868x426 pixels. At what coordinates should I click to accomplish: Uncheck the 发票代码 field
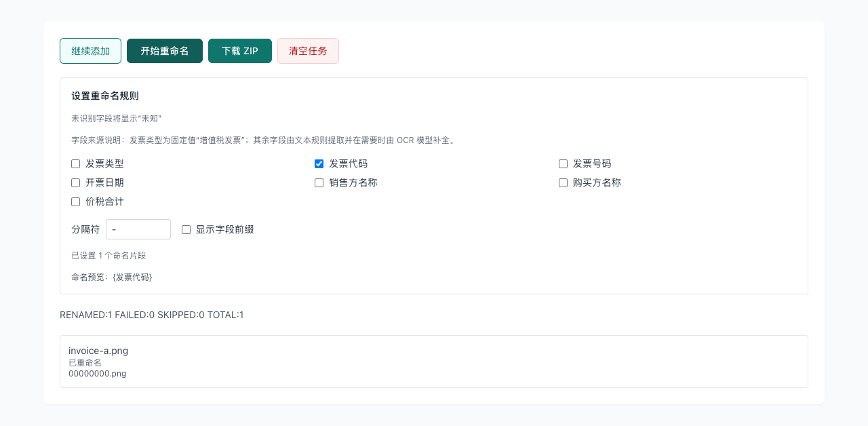pos(319,163)
